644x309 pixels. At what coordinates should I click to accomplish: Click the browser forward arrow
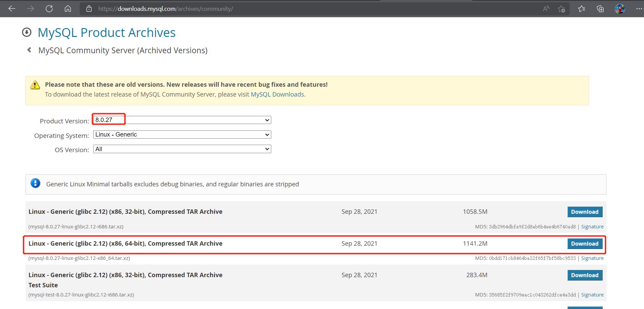[31, 9]
